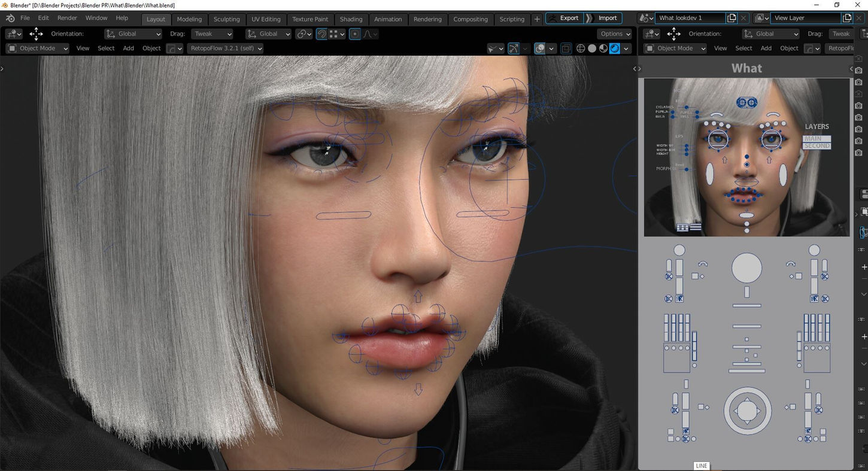Switch to Material Preview shading
This screenshot has width=868, height=471.
(603, 48)
